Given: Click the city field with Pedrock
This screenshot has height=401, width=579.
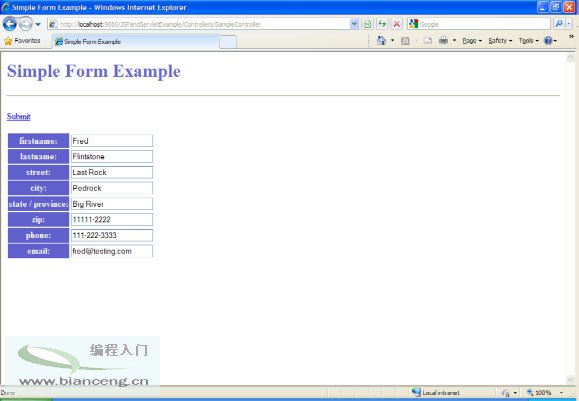Looking at the screenshot, I should (x=112, y=188).
